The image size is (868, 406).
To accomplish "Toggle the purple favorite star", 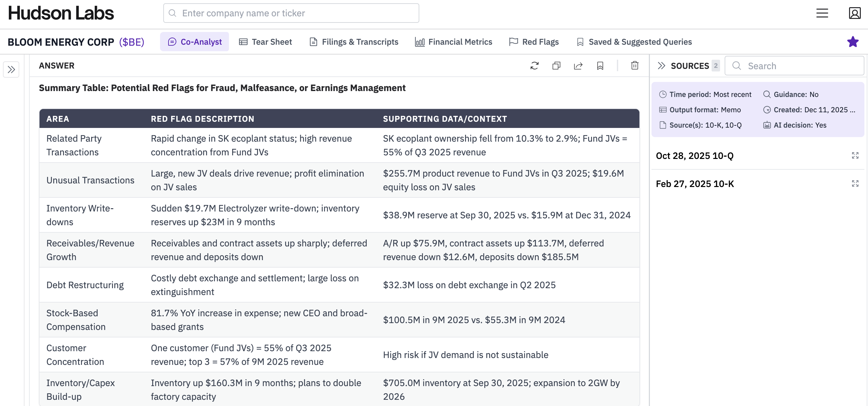I will click(853, 42).
